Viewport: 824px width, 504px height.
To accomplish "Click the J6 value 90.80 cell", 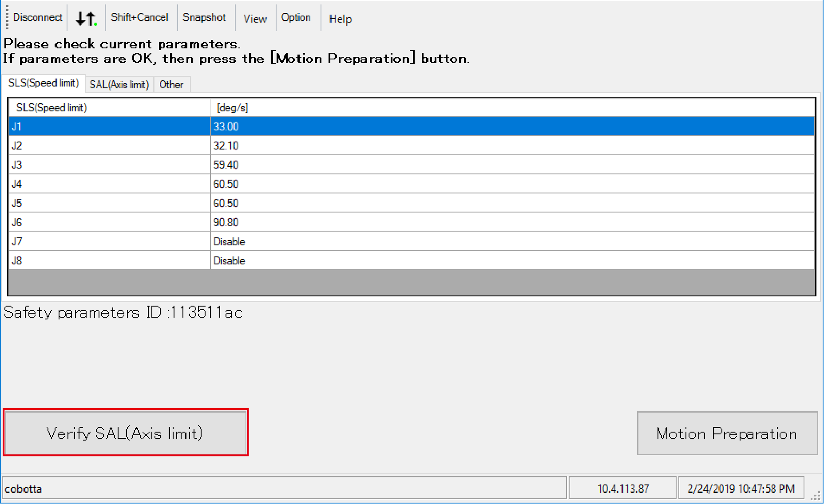I will point(226,222).
